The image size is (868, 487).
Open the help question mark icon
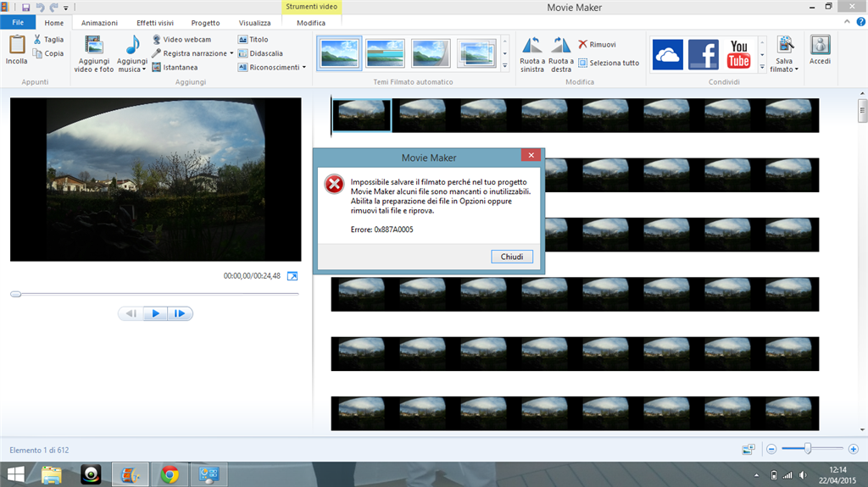(x=861, y=22)
